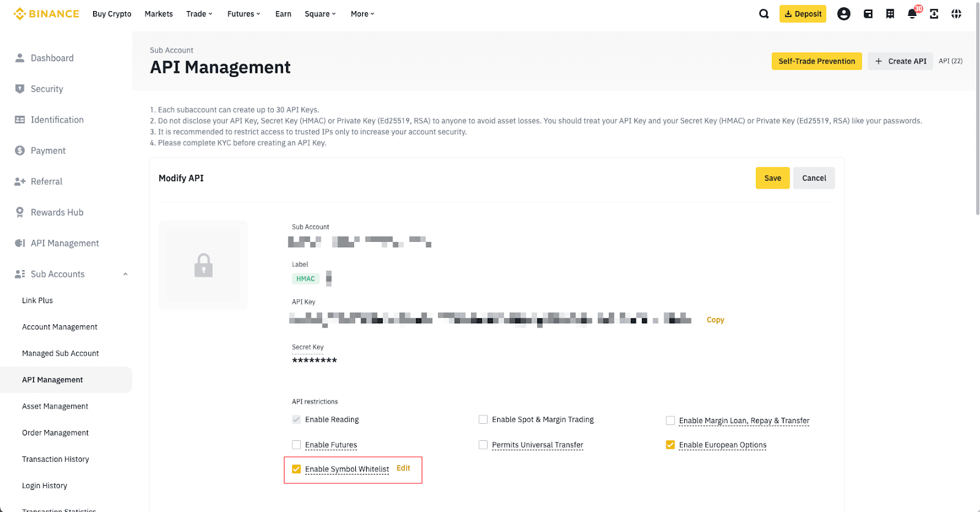Click the app download scan icon
980x512 pixels.
tap(934, 14)
